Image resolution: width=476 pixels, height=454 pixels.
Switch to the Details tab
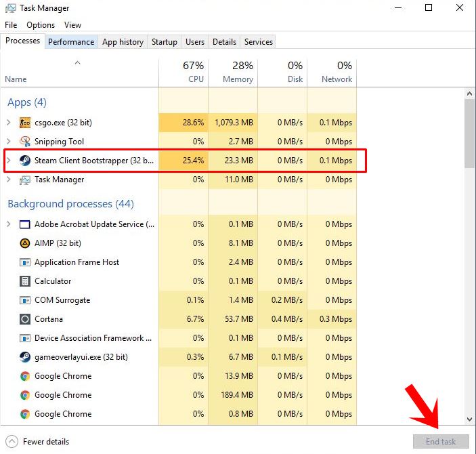tap(224, 42)
